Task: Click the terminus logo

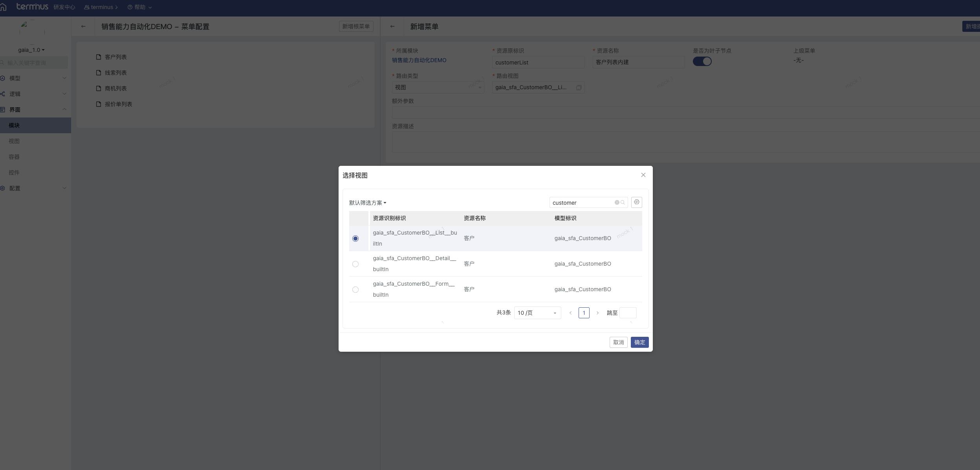Action: pos(32,7)
